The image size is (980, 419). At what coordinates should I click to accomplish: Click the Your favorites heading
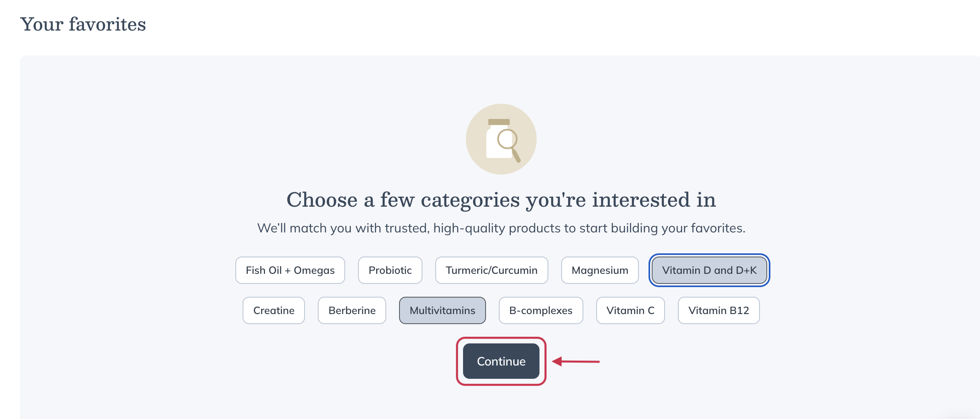tap(84, 24)
